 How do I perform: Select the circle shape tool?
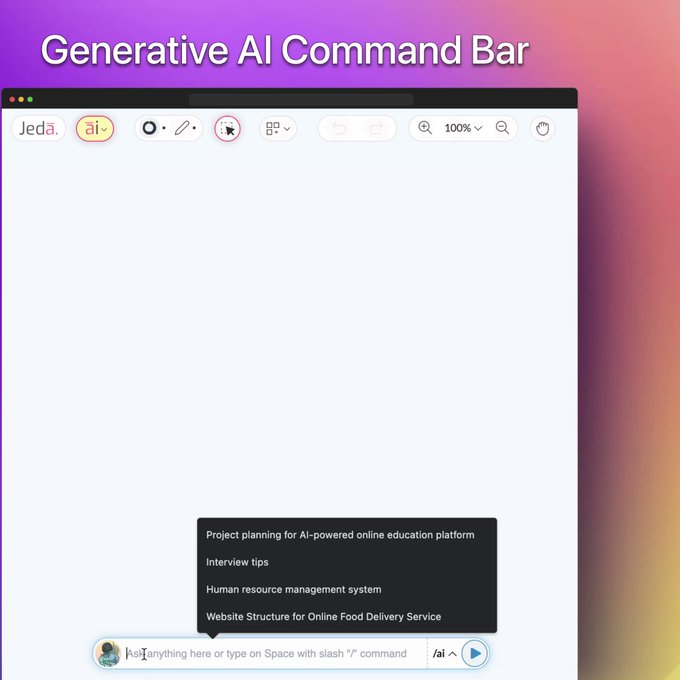(150, 128)
